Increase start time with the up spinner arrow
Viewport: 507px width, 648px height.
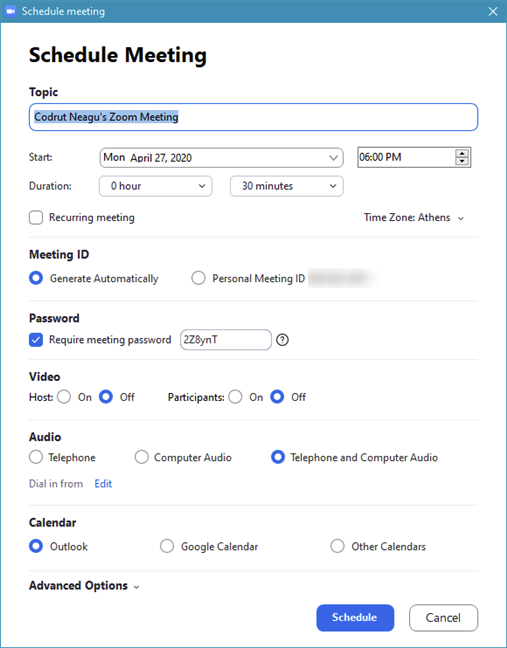[462, 153]
